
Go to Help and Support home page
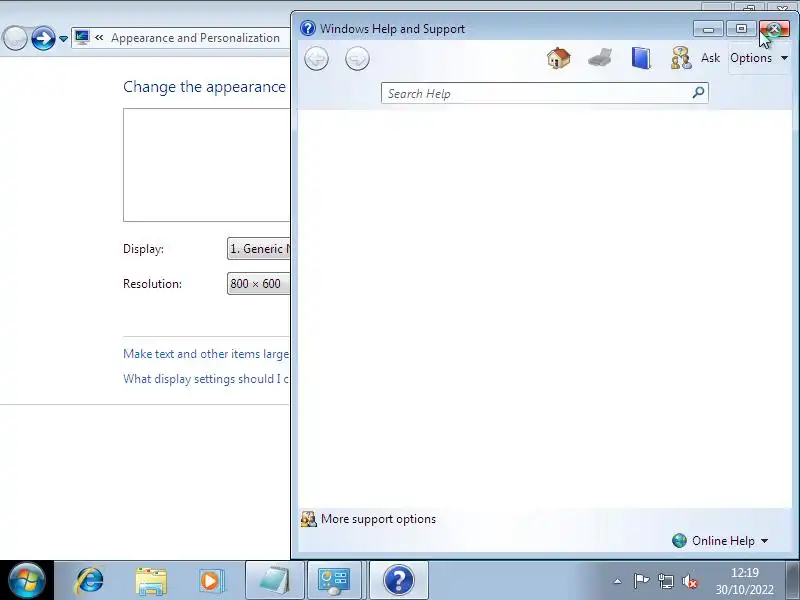559,58
